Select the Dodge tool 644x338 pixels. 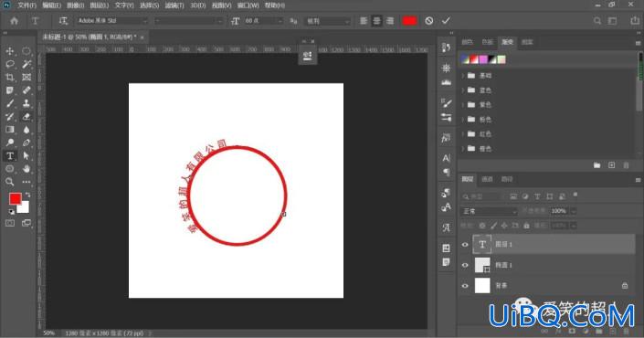click(x=10, y=143)
